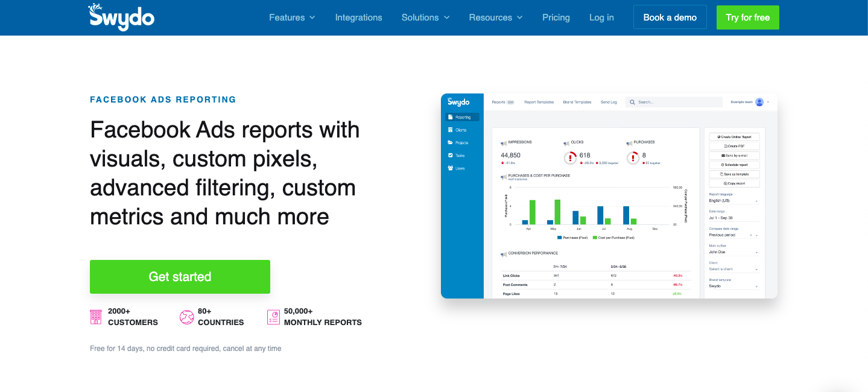This screenshot has width=868, height=392.
Task: Click the large Get started button
Action: [180, 277]
